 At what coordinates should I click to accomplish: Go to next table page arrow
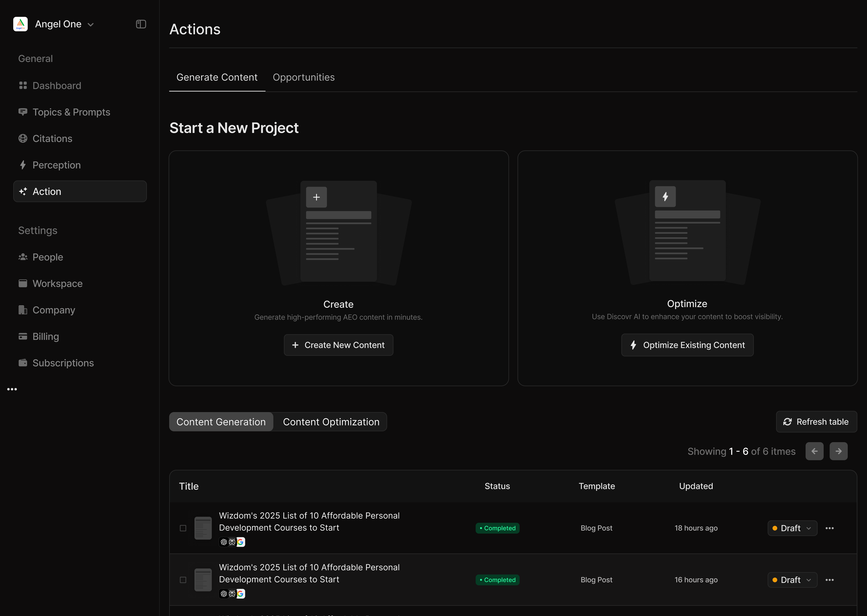[x=838, y=451]
